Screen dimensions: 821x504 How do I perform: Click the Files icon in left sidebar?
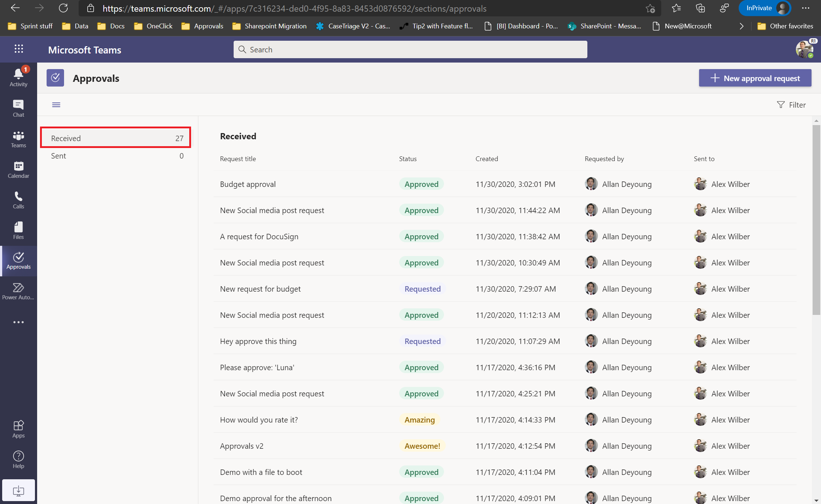click(18, 230)
